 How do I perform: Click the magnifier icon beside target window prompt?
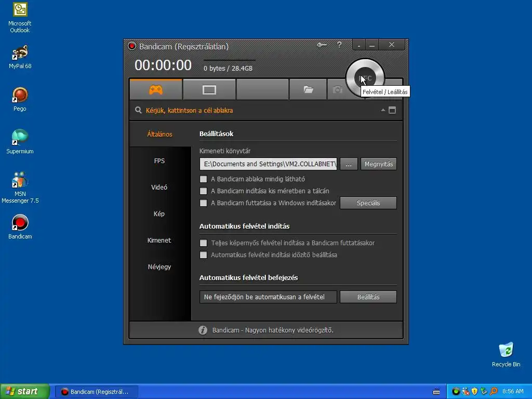pos(138,110)
